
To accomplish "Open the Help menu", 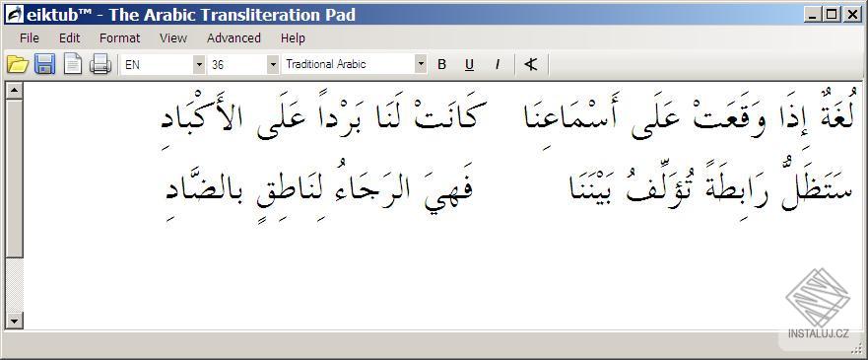I will [293, 38].
